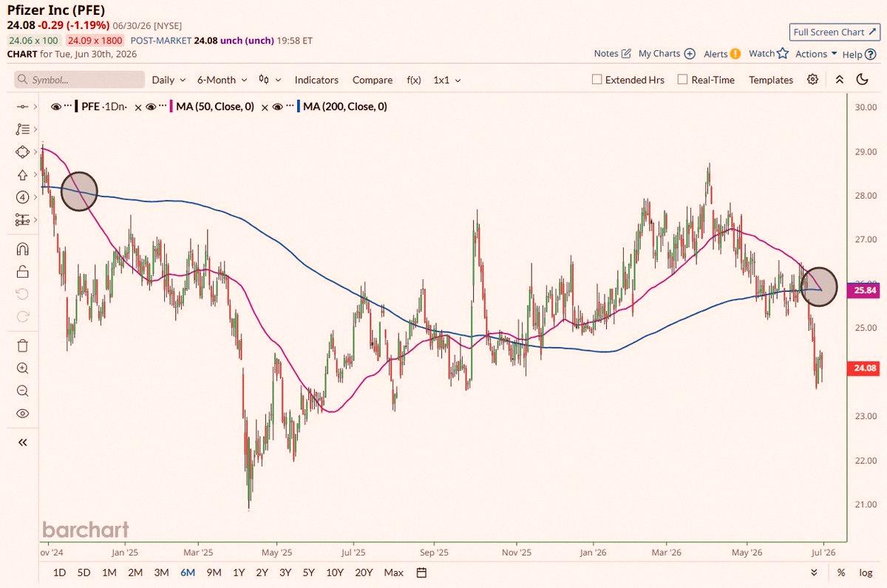Add PFE to watchlist star icon
The image size is (887, 588).
click(x=783, y=53)
